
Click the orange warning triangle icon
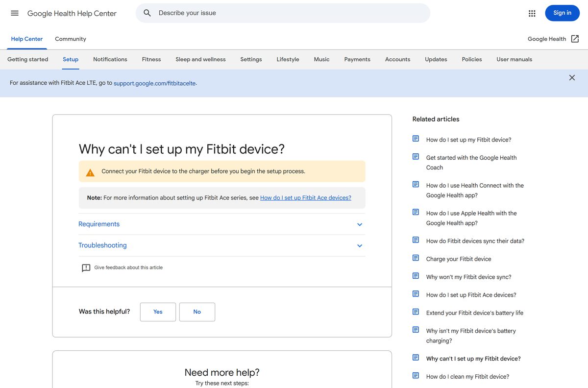(x=90, y=172)
